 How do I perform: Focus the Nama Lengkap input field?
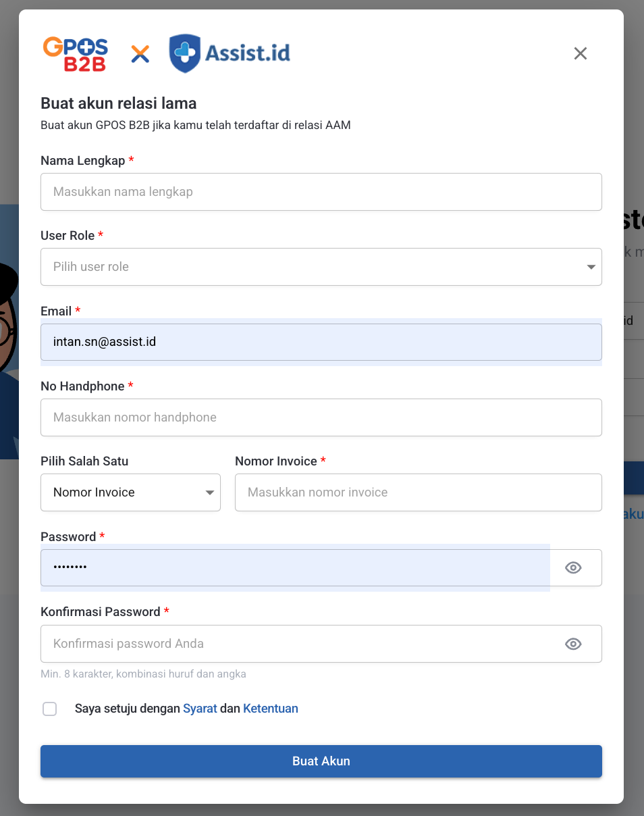[x=321, y=192]
